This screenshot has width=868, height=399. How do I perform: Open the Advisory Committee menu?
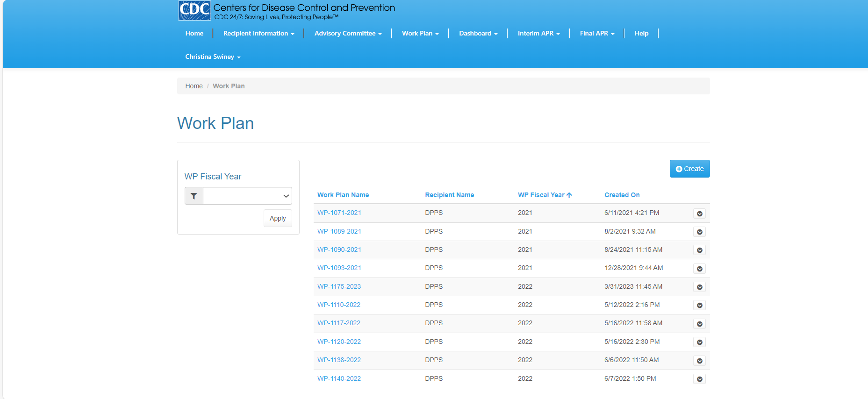tap(348, 33)
